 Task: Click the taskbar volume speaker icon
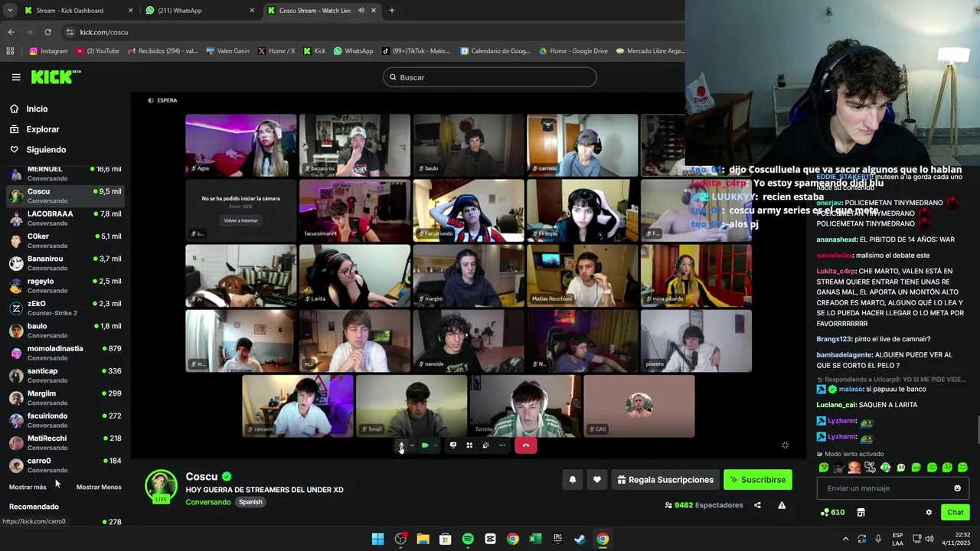pyautogui.click(x=929, y=539)
